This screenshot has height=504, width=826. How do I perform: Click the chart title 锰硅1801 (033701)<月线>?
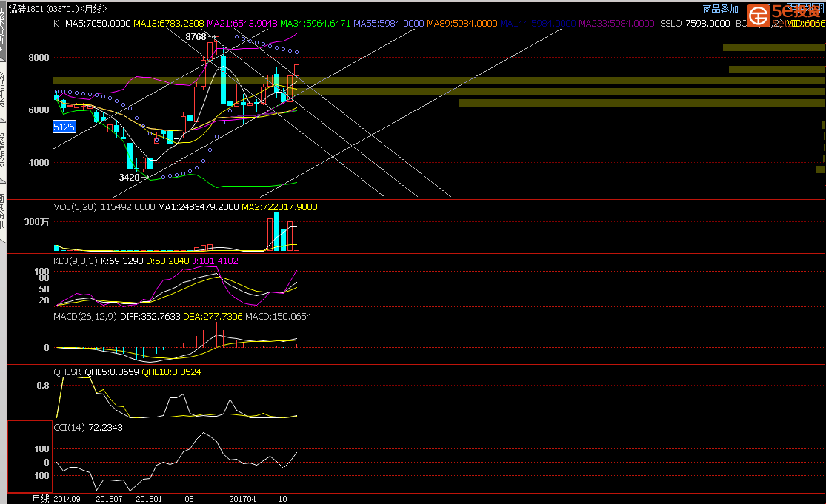coord(58,9)
